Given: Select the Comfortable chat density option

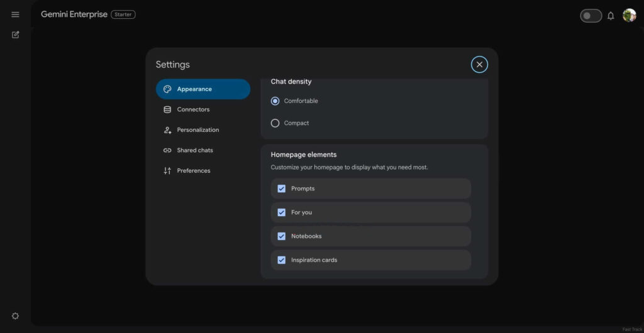Looking at the screenshot, I should coord(275,101).
